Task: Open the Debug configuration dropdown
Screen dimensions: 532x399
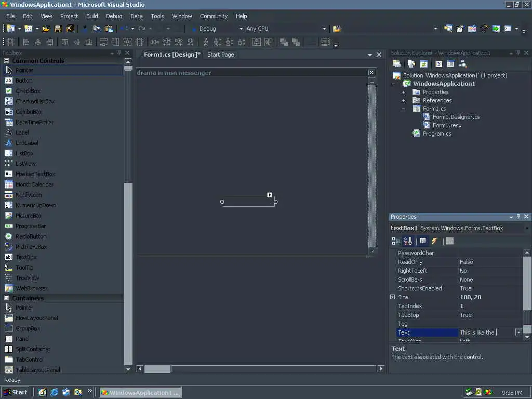Action: click(x=241, y=29)
